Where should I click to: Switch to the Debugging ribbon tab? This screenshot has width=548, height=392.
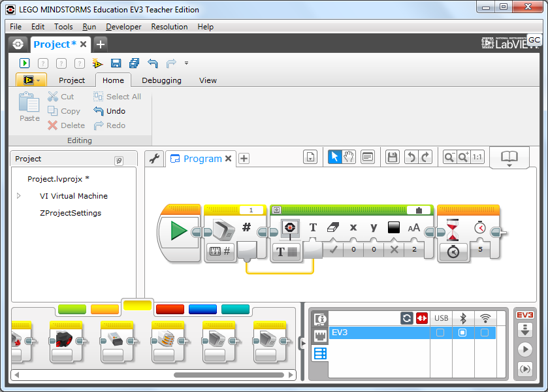point(161,80)
